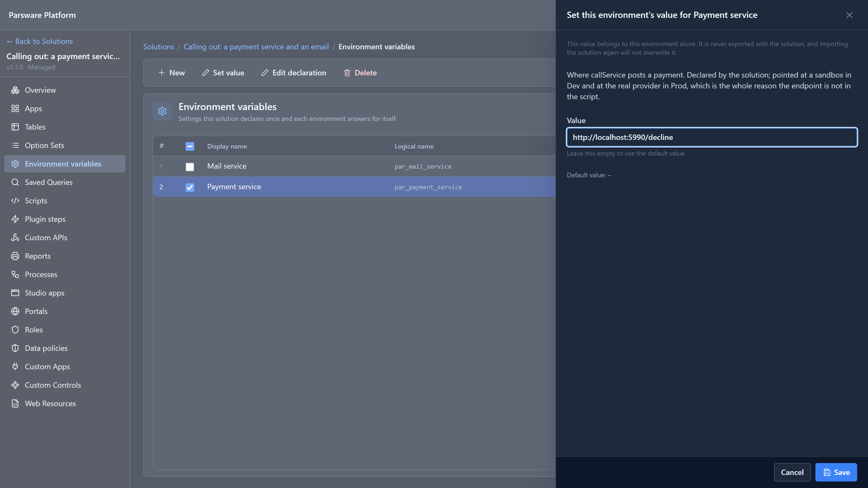
Task: Click the Scripts code icon
Action: [15, 201]
